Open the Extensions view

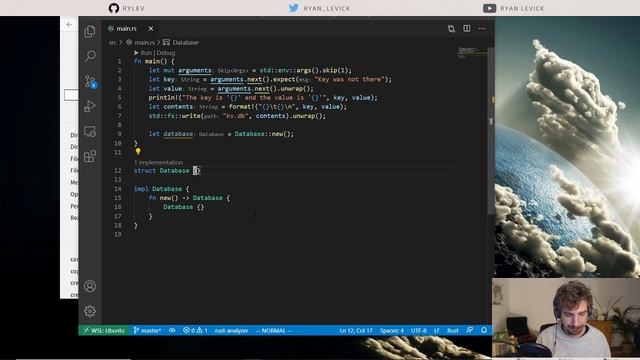(x=90, y=156)
